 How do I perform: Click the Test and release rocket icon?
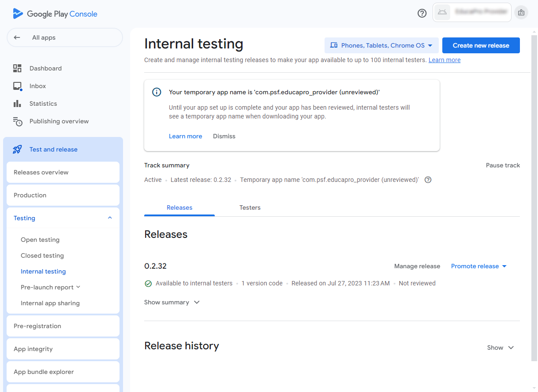(x=17, y=149)
